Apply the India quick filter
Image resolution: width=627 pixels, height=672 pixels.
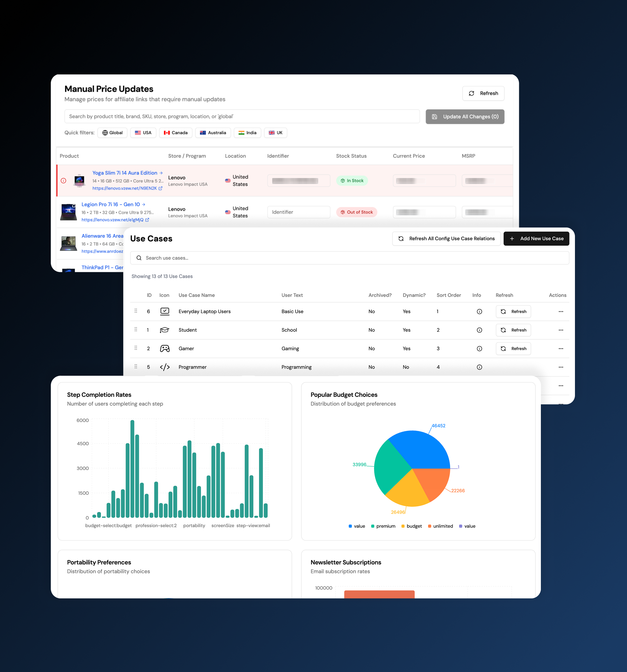click(247, 133)
